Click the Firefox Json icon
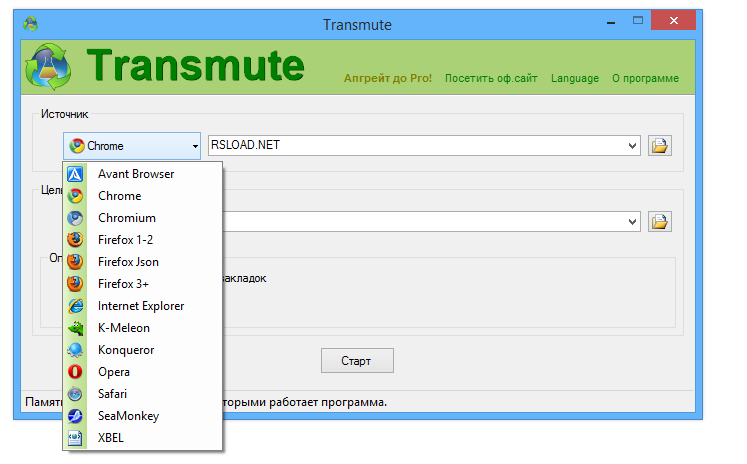Viewport: 747px width, 464px height. click(75, 262)
